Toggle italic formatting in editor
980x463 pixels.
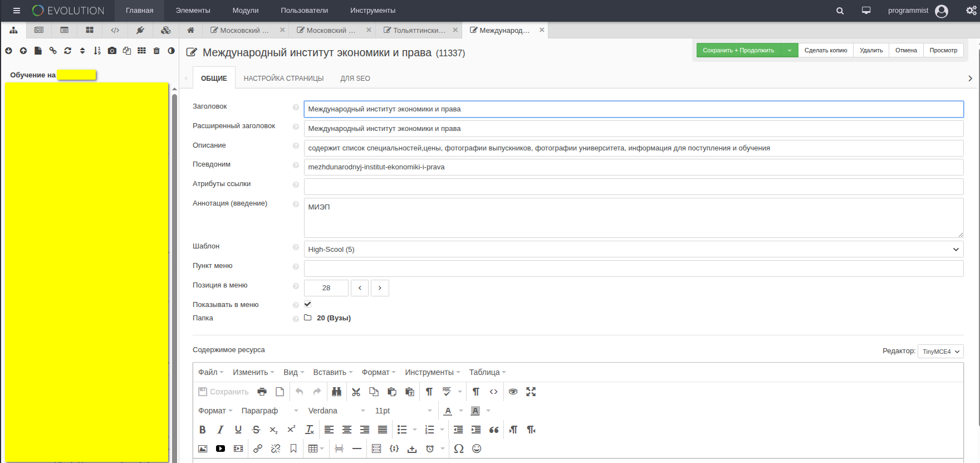[x=220, y=430]
